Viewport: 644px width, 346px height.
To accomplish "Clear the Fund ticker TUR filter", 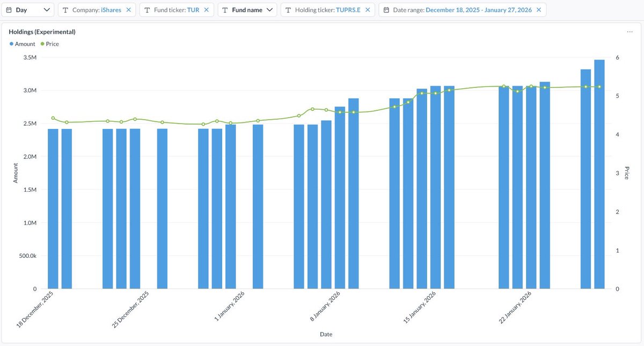I will [x=207, y=10].
